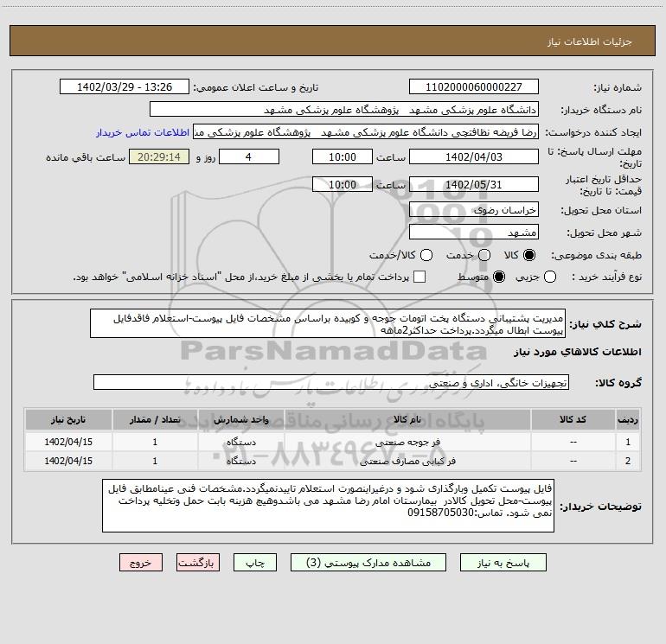Click the خروج exit button
The image size is (666, 644).
pos(141,563)
